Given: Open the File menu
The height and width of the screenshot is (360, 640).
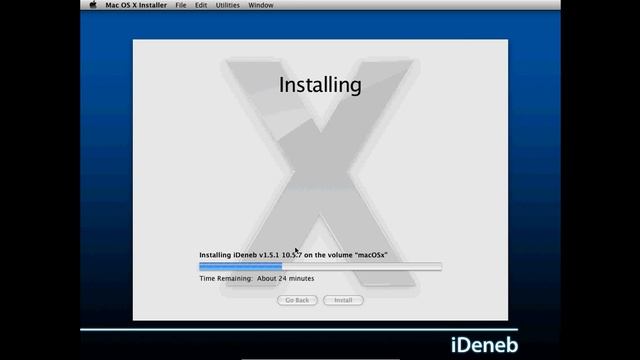Looking at the screenshot, I should pyautogui.click(x=181, y=5).
